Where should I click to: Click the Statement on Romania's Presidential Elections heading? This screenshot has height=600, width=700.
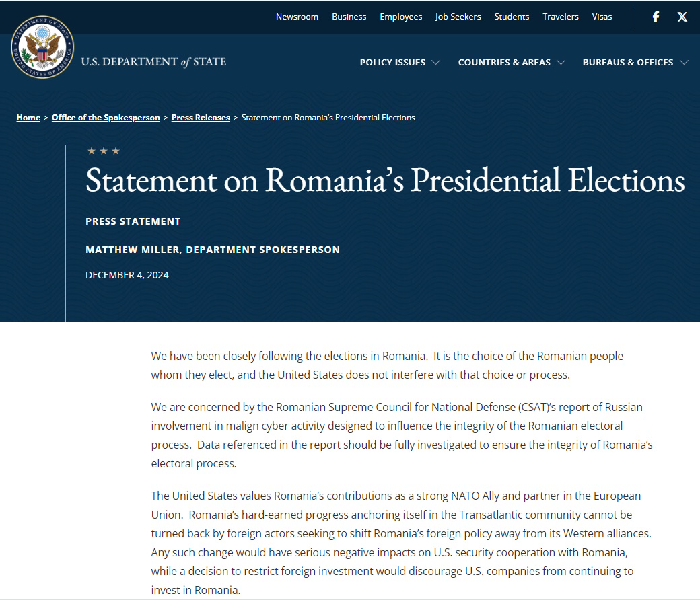pyautogui.click(x=385, y=180)
